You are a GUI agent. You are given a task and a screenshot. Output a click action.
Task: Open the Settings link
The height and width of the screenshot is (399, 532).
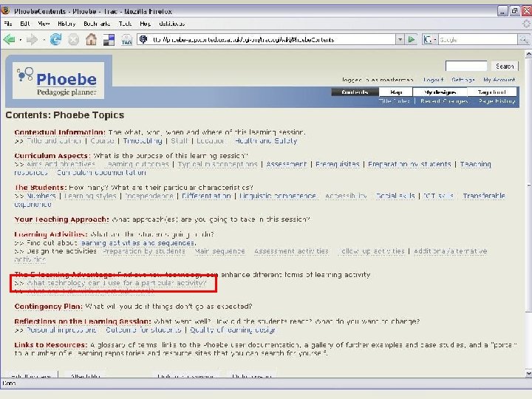click(x=463, y=80)
